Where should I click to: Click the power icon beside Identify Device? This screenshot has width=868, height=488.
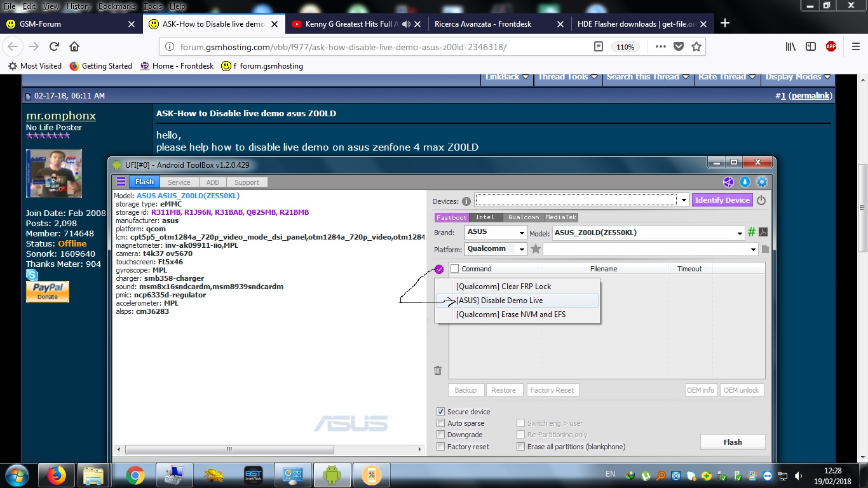coord(761,200)
